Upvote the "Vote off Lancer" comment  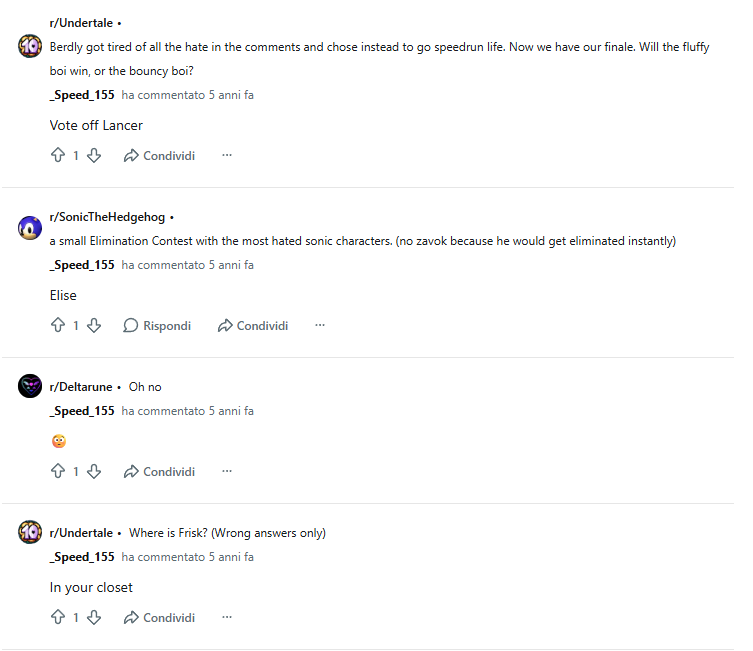[x=57, y=156]
